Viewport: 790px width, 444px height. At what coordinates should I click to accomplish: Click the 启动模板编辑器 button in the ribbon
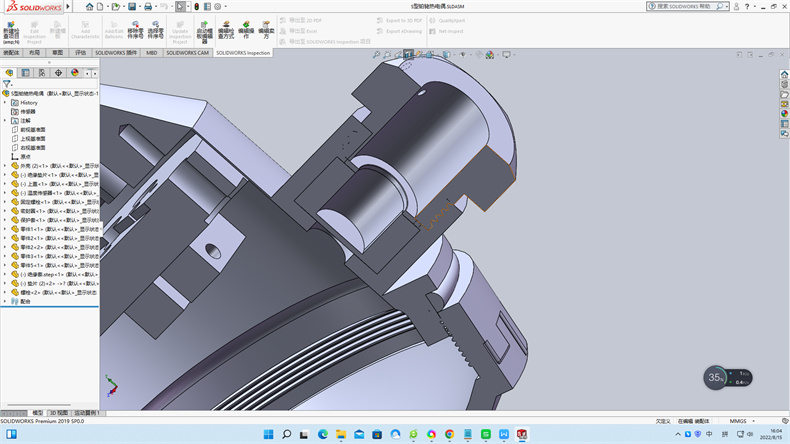[x=204, y=30]
